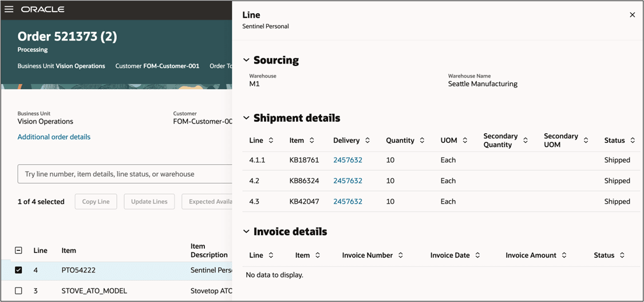Viewport: 644px width, 302px height.
Task: Click the Copy Line button
Action: tap(96, 201)
